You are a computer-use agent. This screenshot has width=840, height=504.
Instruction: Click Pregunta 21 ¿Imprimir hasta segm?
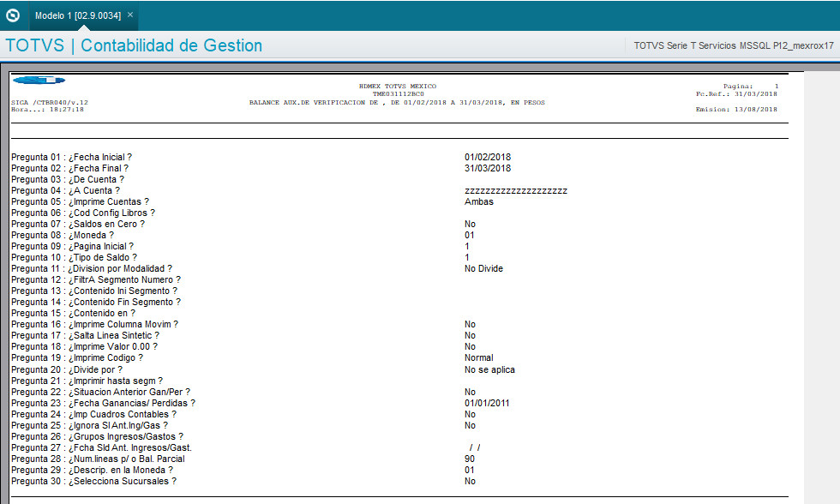coord(87,381)
